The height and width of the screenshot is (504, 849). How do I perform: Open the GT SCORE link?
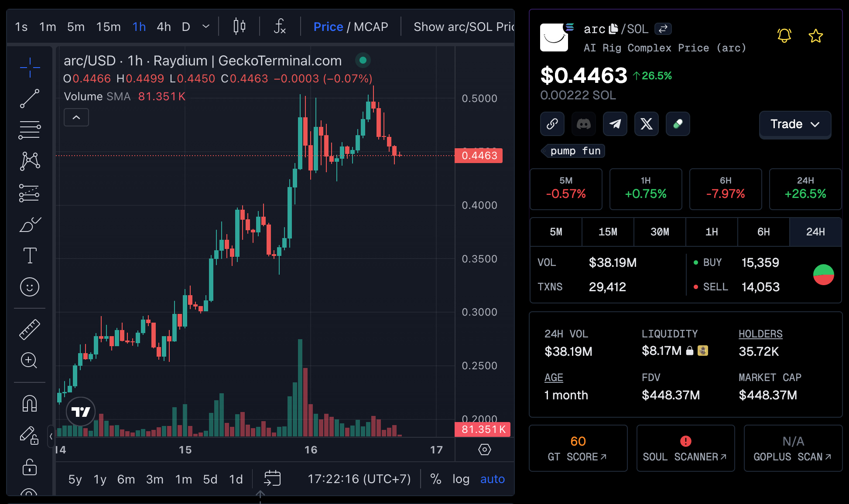578,448
